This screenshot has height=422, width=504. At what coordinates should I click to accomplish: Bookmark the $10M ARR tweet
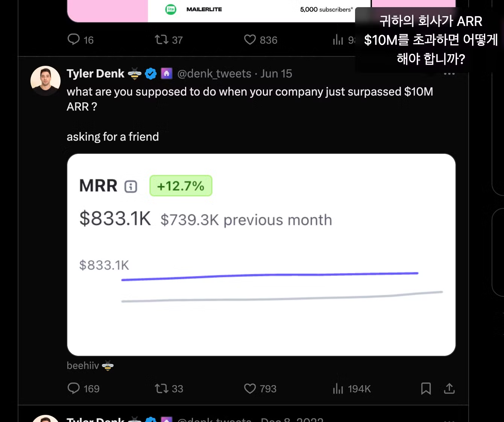tap(426, 388)
